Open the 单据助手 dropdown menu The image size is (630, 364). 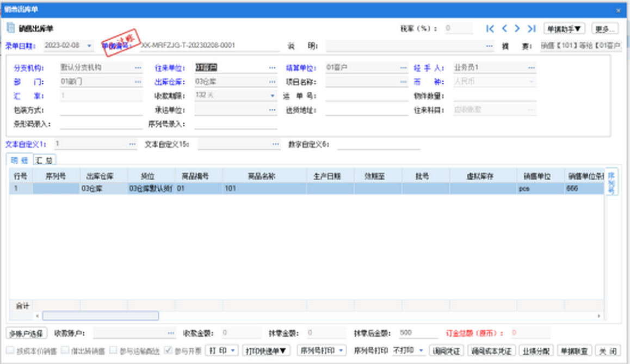(x=564, y=29)
